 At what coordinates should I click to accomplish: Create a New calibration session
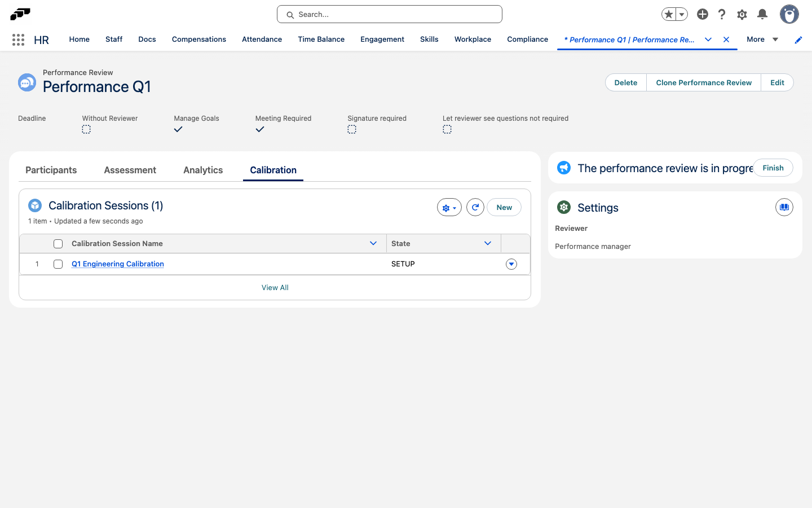504,208
